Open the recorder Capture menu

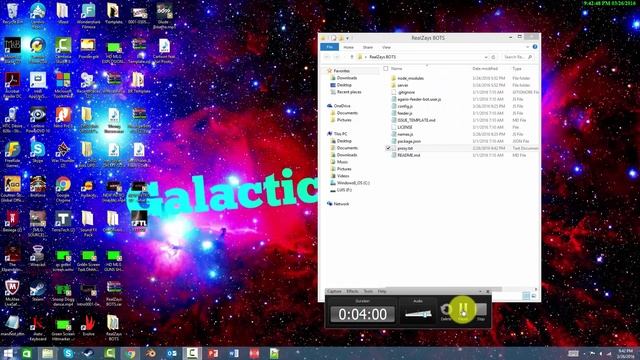[x=334, y=291]
